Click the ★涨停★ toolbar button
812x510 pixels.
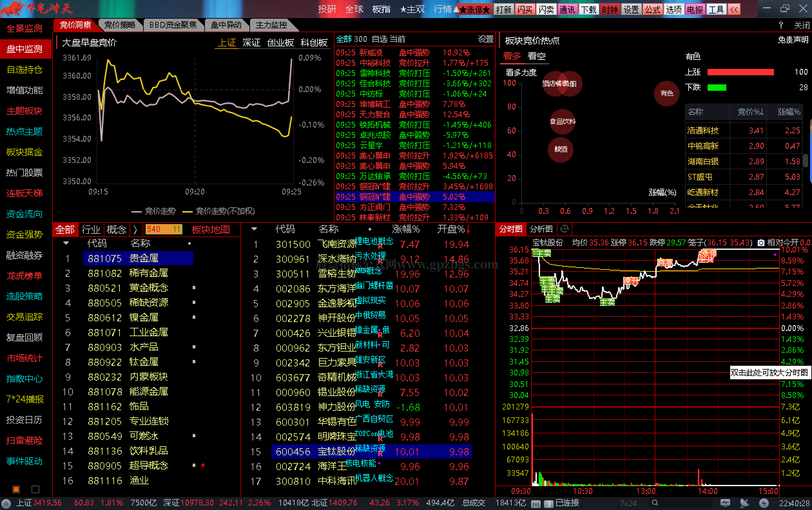[475, 9]
